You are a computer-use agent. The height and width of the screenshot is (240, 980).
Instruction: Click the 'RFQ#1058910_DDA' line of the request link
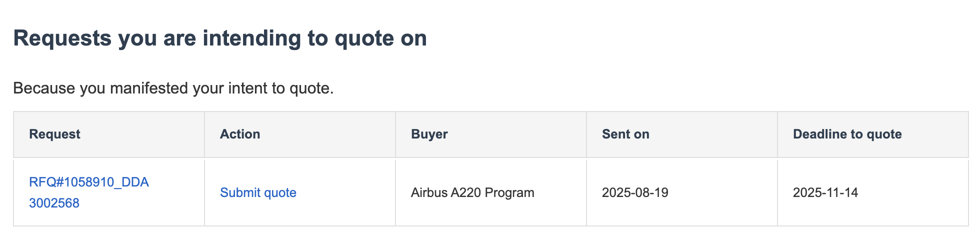pyautogui.click(x=89, y=182)
